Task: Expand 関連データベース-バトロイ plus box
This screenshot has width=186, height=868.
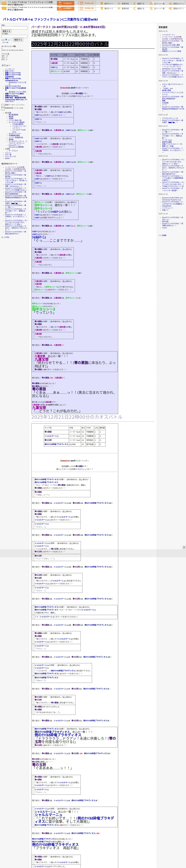Action: tap(3, 105)
